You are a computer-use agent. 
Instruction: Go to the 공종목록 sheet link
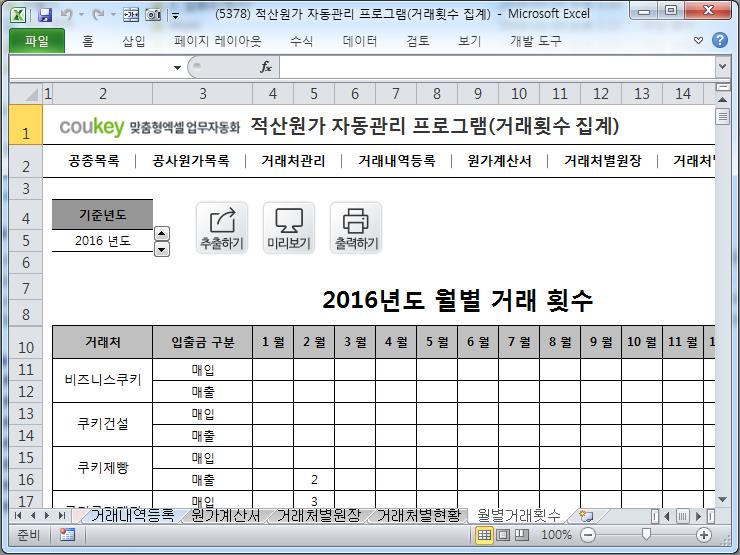(94, 161)
